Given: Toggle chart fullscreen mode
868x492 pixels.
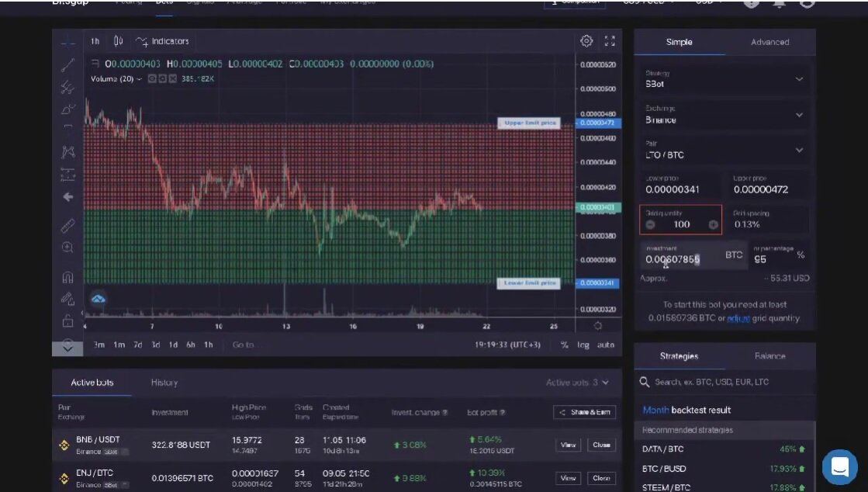Looking at the screenshot, I should (610, 41).
